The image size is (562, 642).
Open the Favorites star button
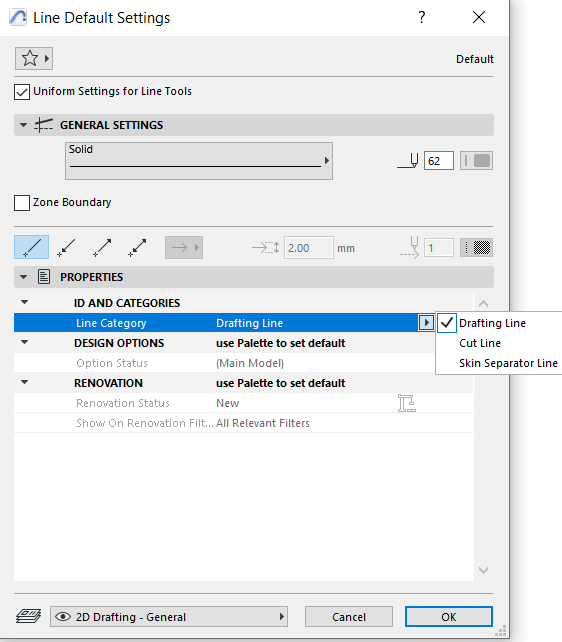(34, 59)
